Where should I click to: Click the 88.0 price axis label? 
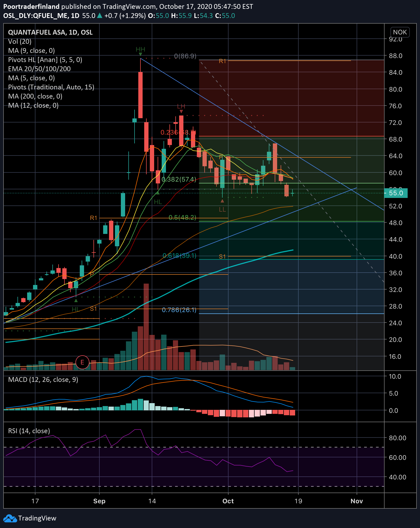[396, 56]
